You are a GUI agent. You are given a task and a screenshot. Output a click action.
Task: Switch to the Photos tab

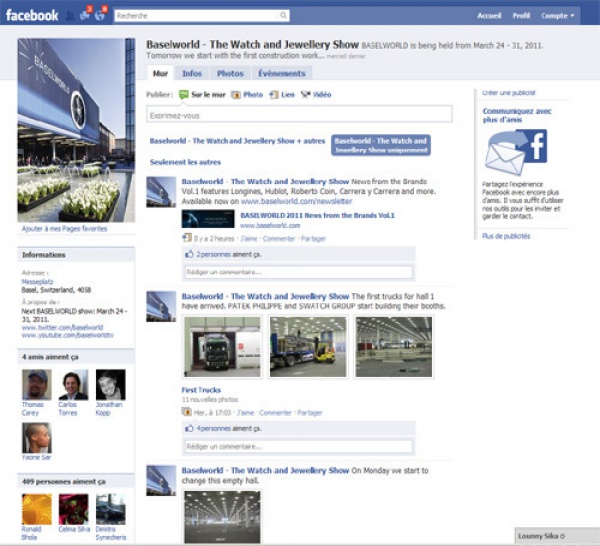pos(230,73)
